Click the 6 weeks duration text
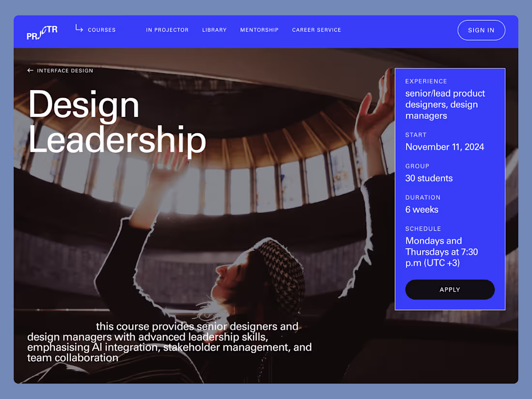The width and height of the screenshot is (532, 399). [x=422, y=209]
